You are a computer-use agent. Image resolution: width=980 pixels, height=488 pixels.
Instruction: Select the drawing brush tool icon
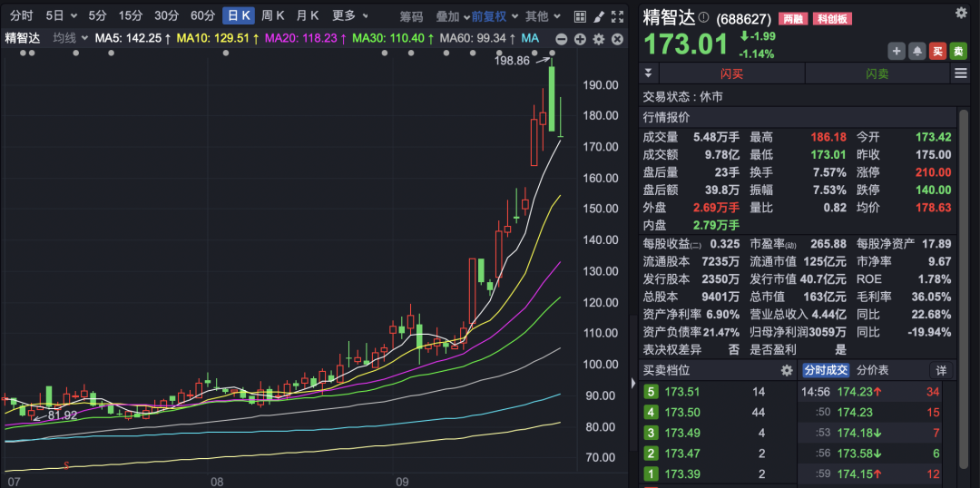[x=599, y=16]
